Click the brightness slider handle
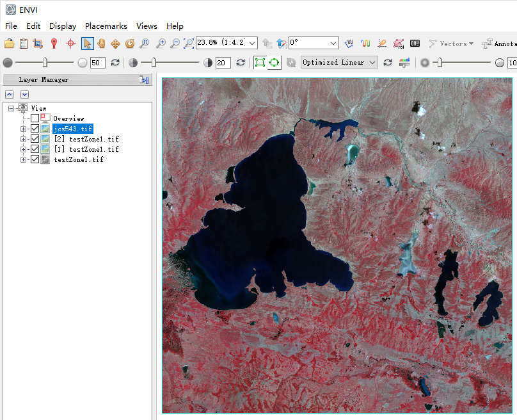Screen dimensions: 517x420 45,62
